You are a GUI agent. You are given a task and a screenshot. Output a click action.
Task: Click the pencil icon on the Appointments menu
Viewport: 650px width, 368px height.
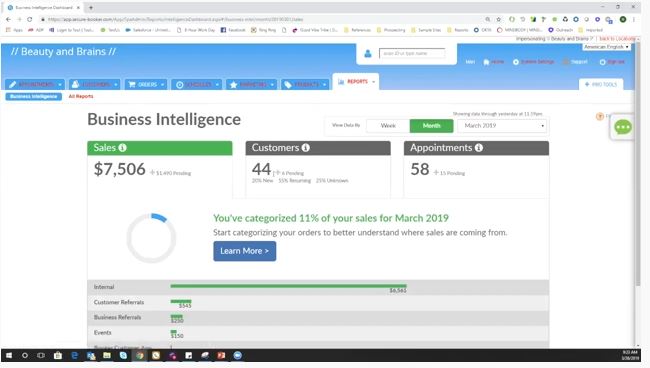coord(13,85)
